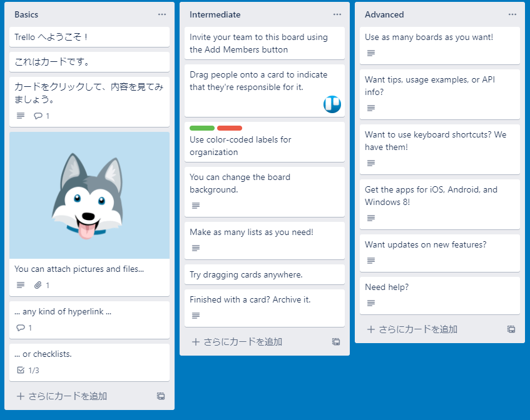530x420 pixels.
Task: Click the member avatar on the Drag people card
Action: pos(332,104)
